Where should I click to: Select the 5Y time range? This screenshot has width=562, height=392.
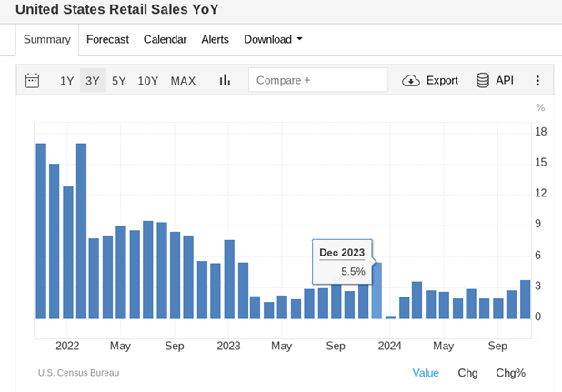(x=118, y=81)
